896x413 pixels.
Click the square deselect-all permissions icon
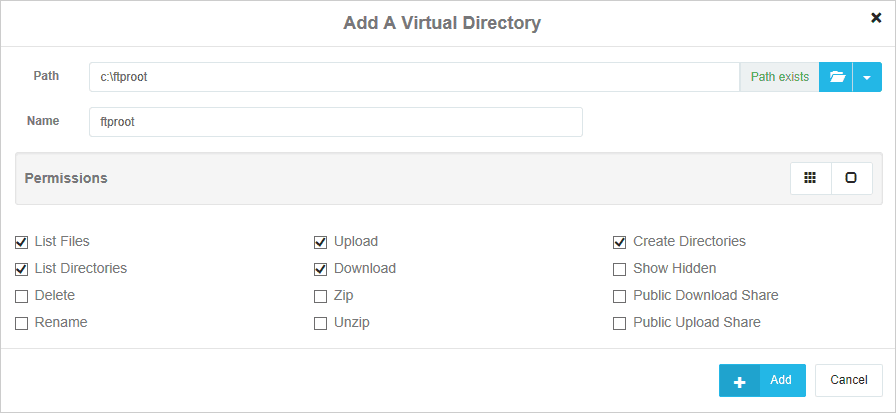coord(851,178)
